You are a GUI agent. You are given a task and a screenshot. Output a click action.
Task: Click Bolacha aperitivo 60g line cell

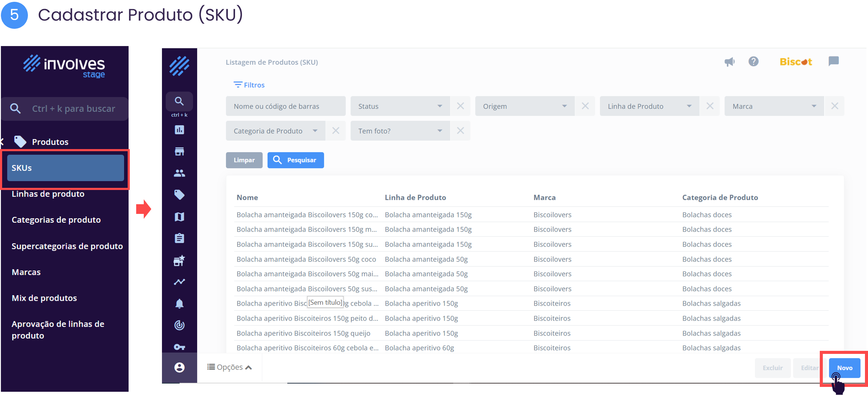[x=419, y=348]
